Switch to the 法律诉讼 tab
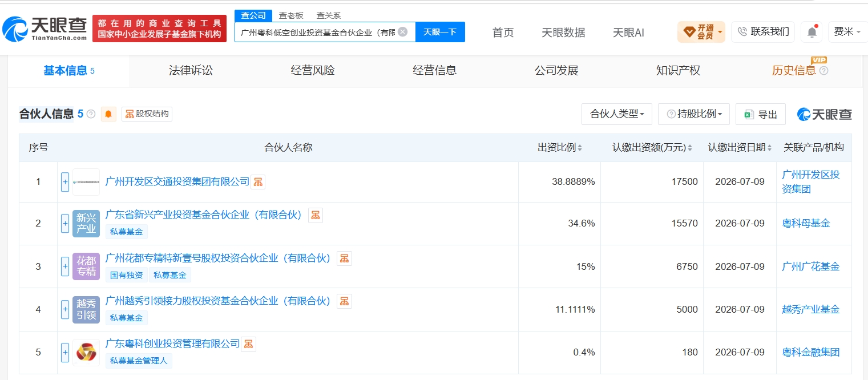868x380 pixels. (x=191, y=71)
